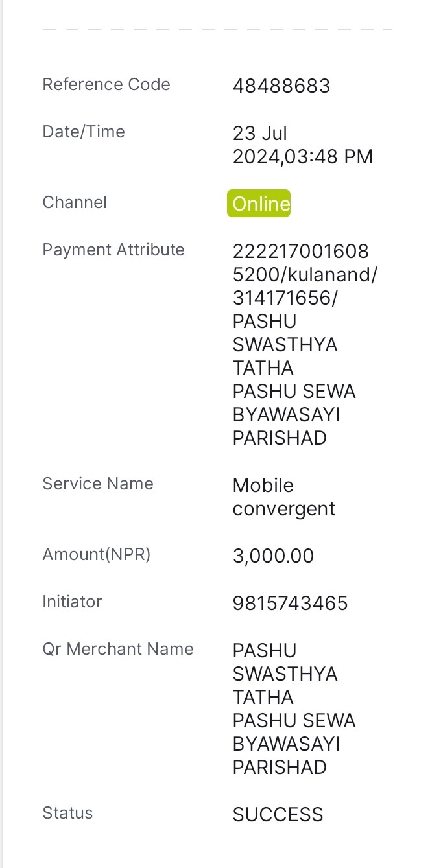The width and height of the screenshot is (430, 868).
Task: Tap the dashed divider line at top
Action: tap(217, 30)
